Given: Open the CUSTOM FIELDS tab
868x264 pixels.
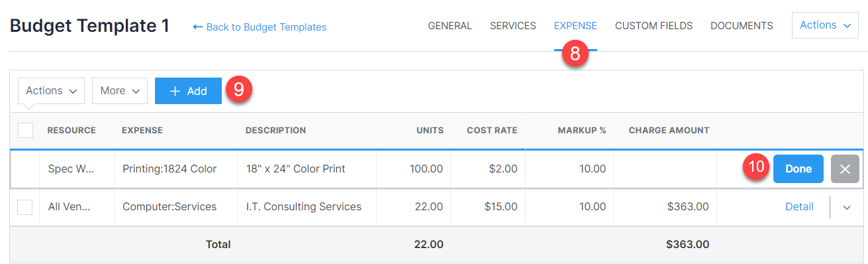Looking at the screenshot, I should pos(653,26).
